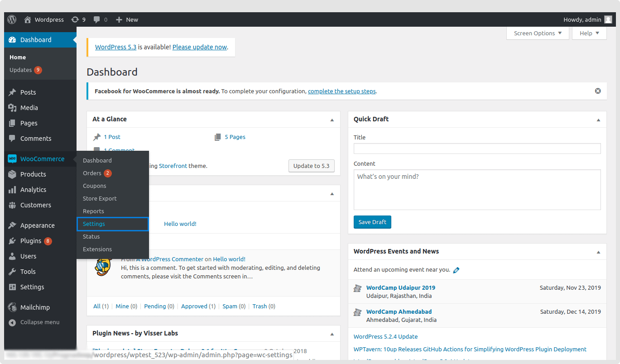Click the What's on your mind content box
This screenshot has height=364, width=620.
click(x=477, y=190)
